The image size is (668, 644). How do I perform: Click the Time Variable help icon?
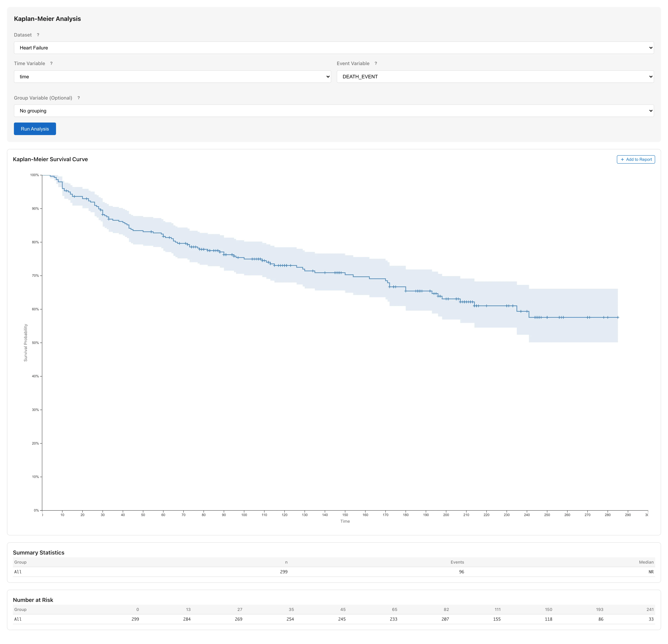click(x=51, y=63)
